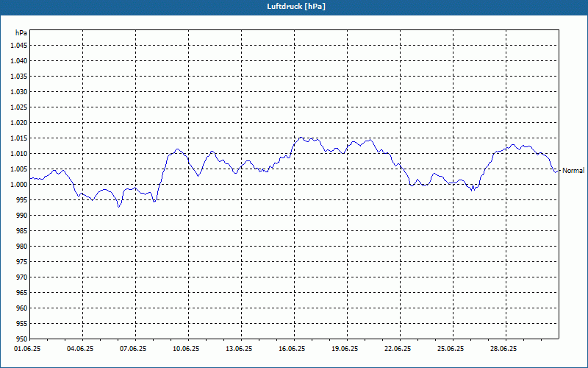Click the 990 y-axis value
Viewport: 588px width, 368px height.
tap(22, 215)
